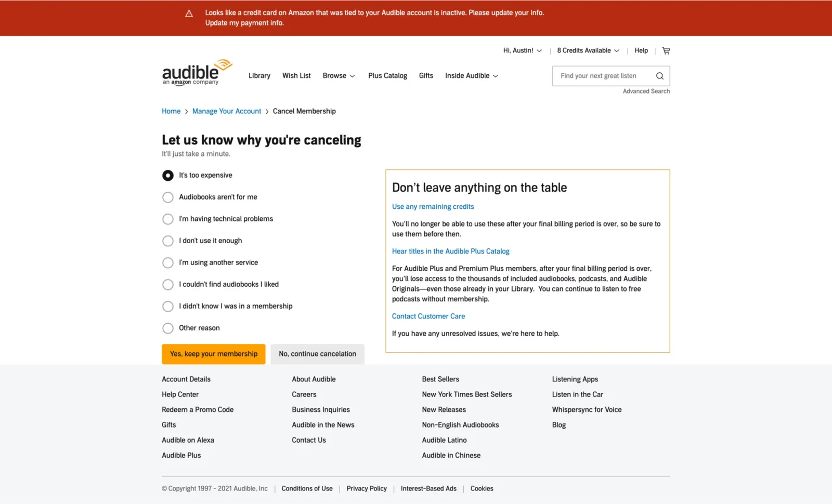Pick "I'm using another service" option
The image size is (832, 504).
coord(168,263)
